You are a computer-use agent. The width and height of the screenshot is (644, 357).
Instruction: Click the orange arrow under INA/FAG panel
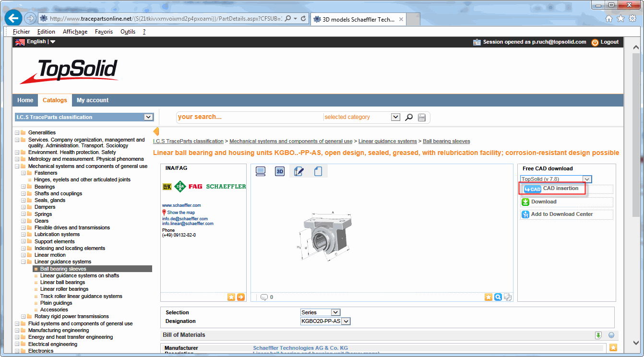[x=241, y=297]
